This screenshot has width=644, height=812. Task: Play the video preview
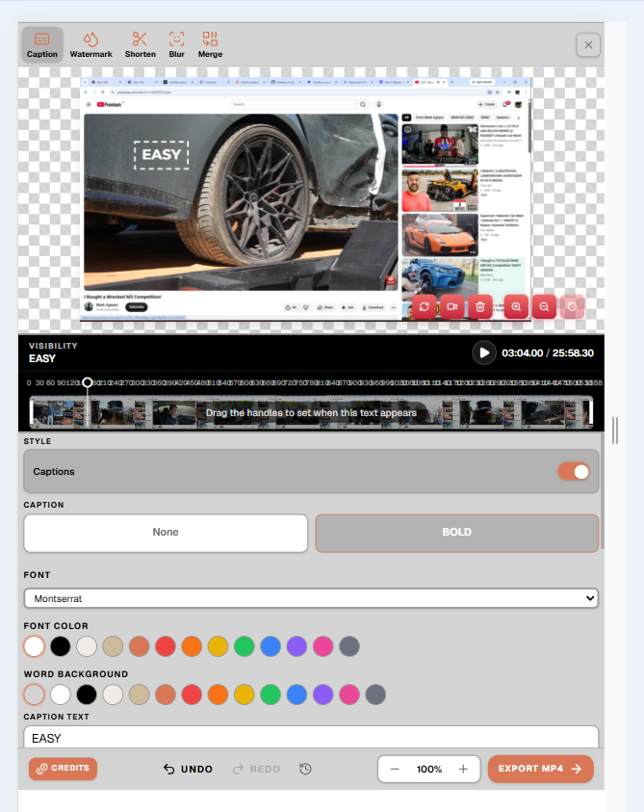484,353
